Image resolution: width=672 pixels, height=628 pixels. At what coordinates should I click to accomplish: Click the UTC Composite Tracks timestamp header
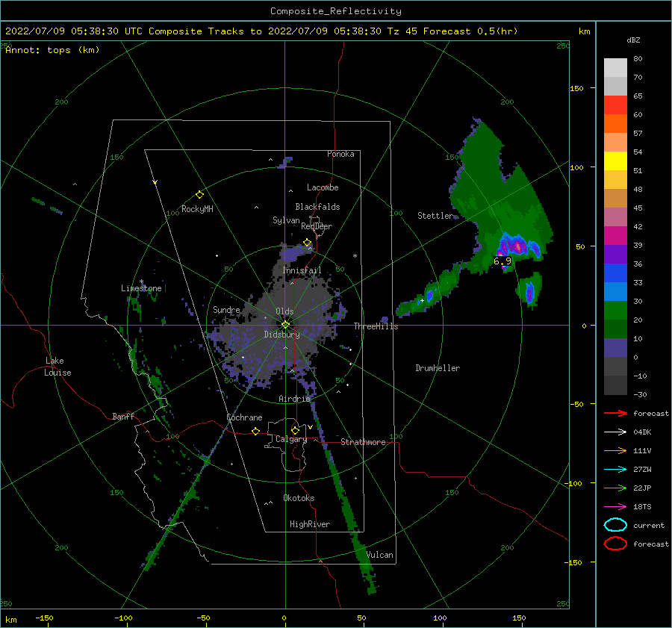click(261, 31)
